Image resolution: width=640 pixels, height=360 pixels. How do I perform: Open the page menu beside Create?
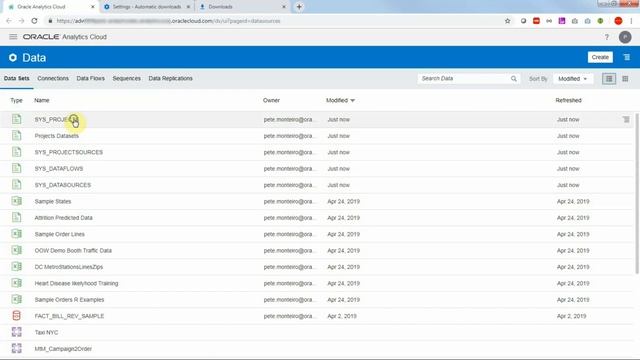pos(627,57)
